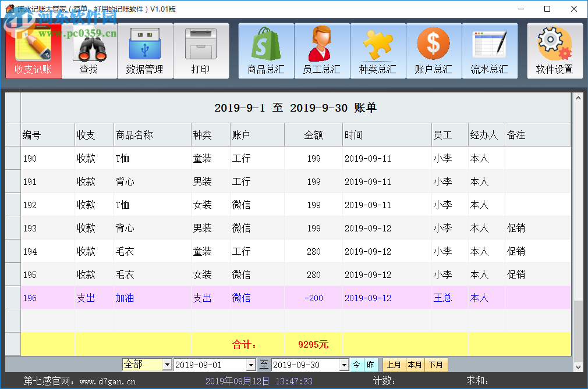Open the 商品总汇 product summary
This screenshot has height=389, width=588.
pos(265,51)
